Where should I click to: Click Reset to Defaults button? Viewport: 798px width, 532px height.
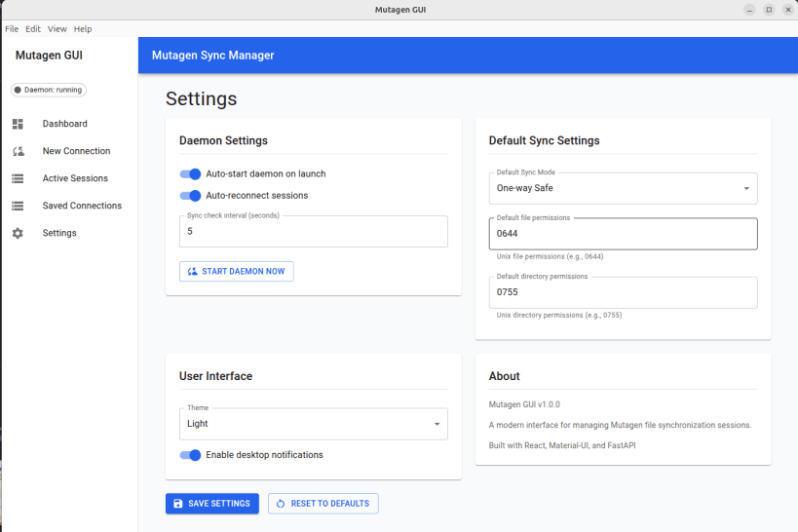323,504
